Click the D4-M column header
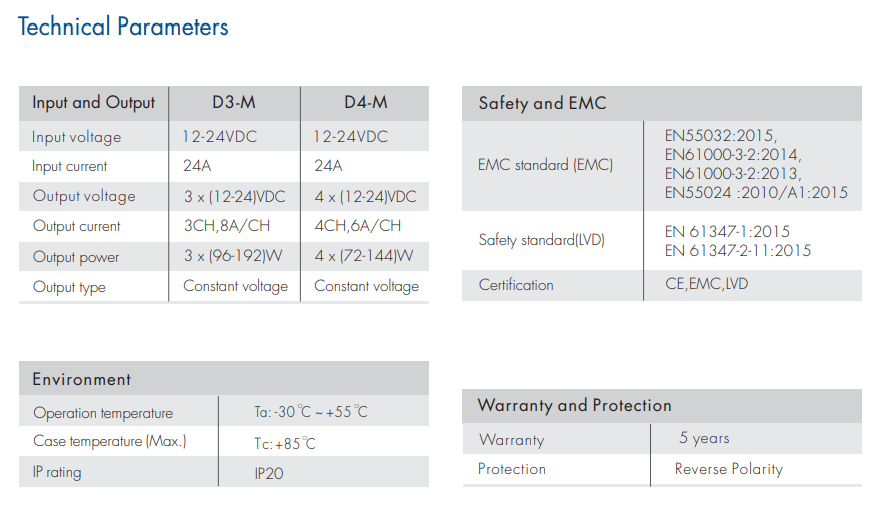The width and height of the screenshot is (885, 532). (366, 102)
